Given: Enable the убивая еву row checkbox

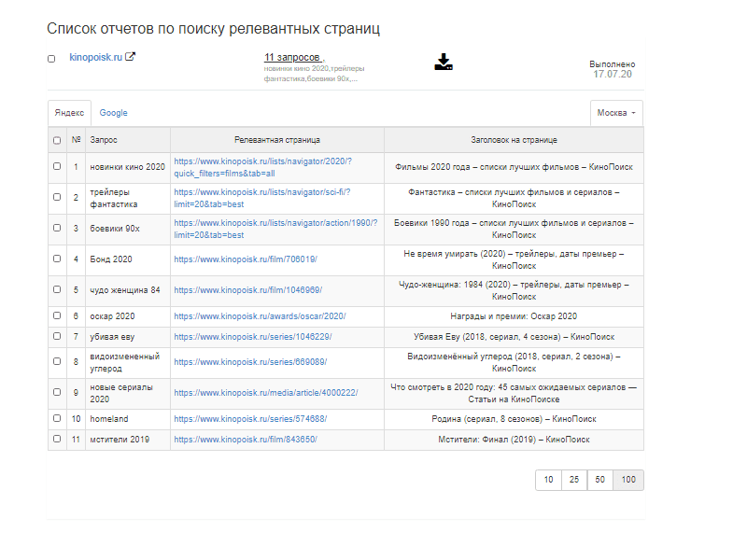Looking at the screenshot, I should point(57,336).
